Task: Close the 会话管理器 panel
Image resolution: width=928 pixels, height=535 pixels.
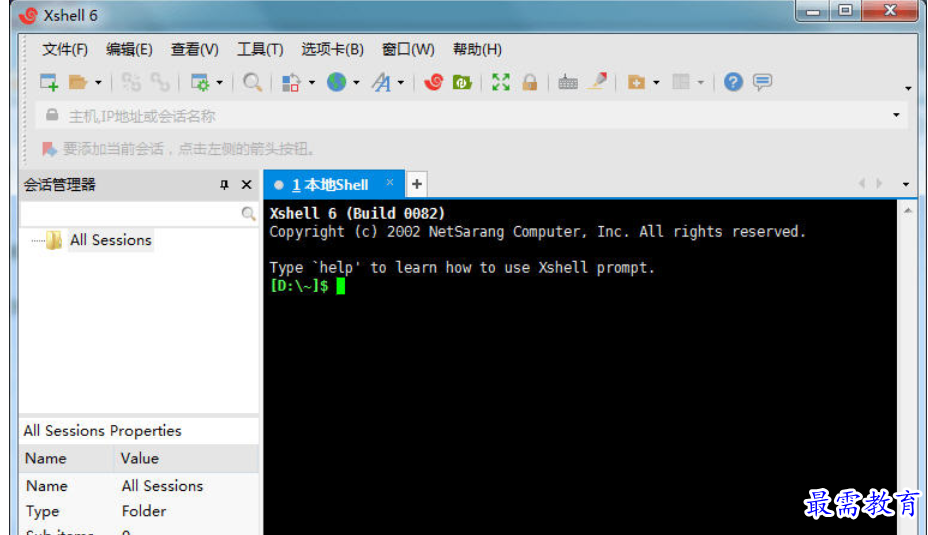Action: 246,185
